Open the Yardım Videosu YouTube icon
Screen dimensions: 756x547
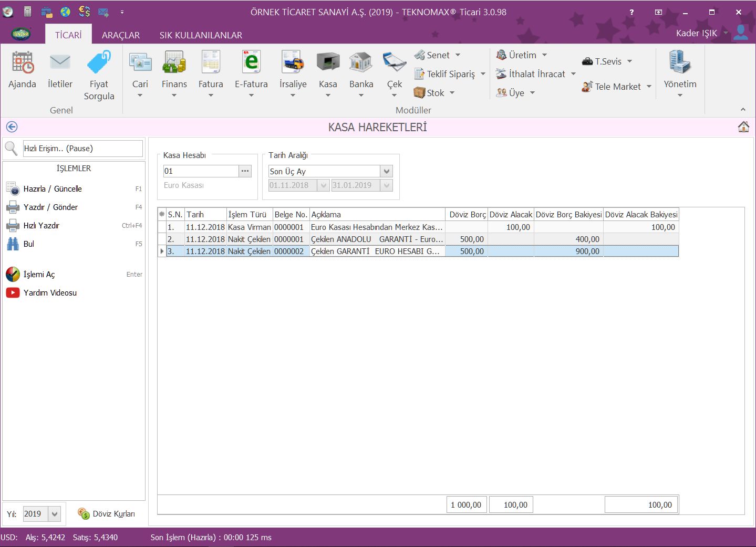13,293
